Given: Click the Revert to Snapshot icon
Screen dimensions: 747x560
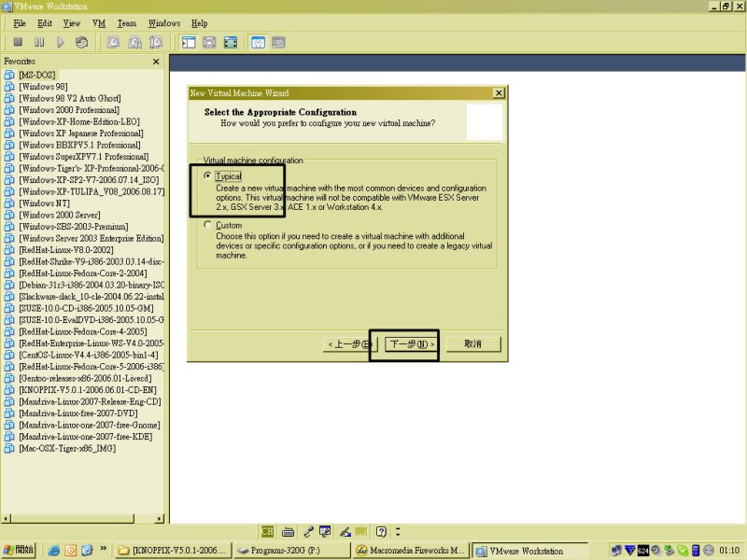Looking at the screenshot, I should pyautogui.click(x=134, y=42).
